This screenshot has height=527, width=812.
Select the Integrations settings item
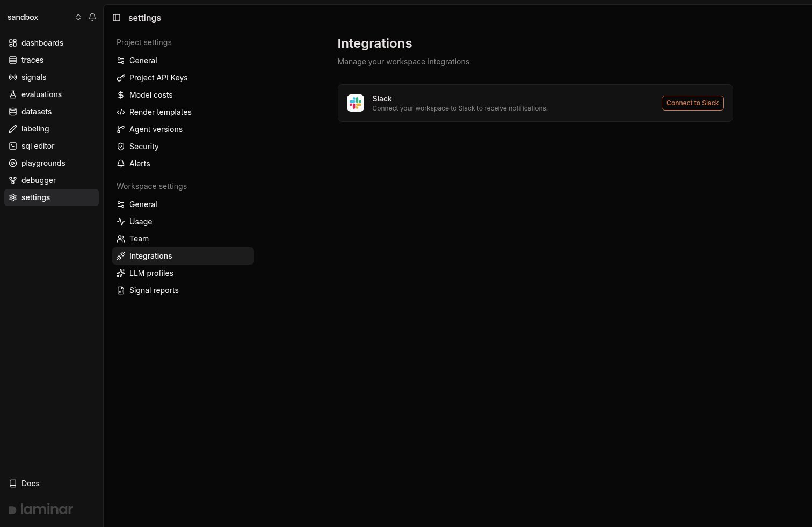click(x=183, y=256)
